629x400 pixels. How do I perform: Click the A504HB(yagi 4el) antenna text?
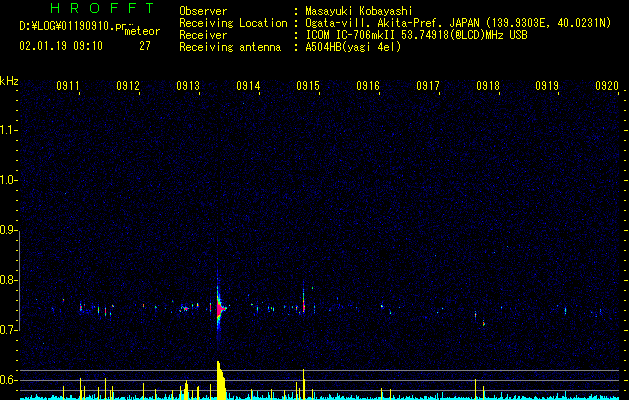tap(353, 47)
